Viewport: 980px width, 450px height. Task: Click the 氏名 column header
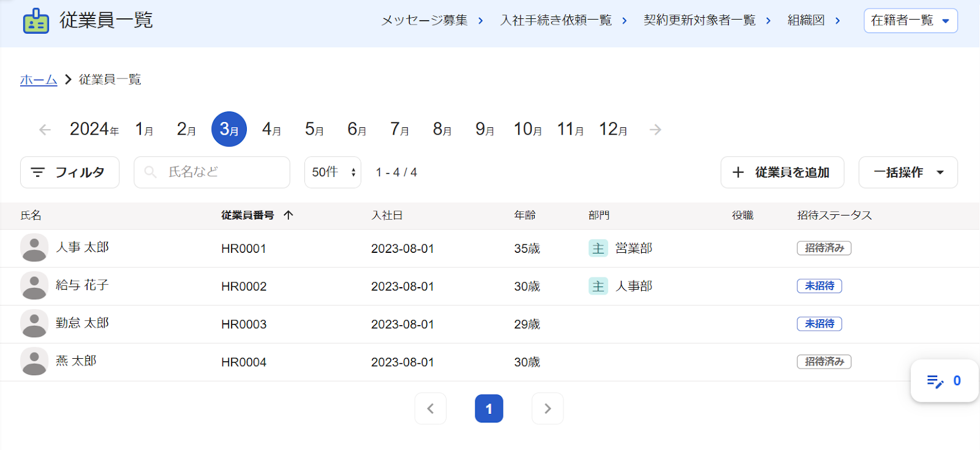click(x=31, y=215)
